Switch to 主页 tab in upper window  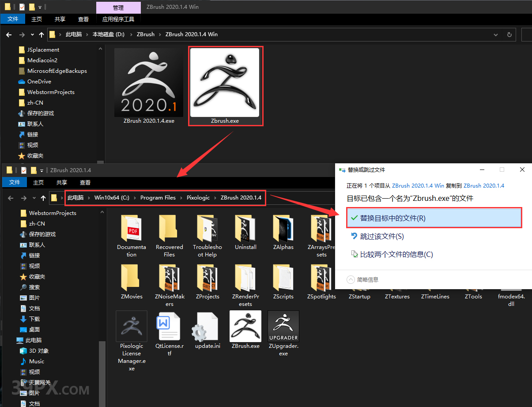[x=37, y=19]
